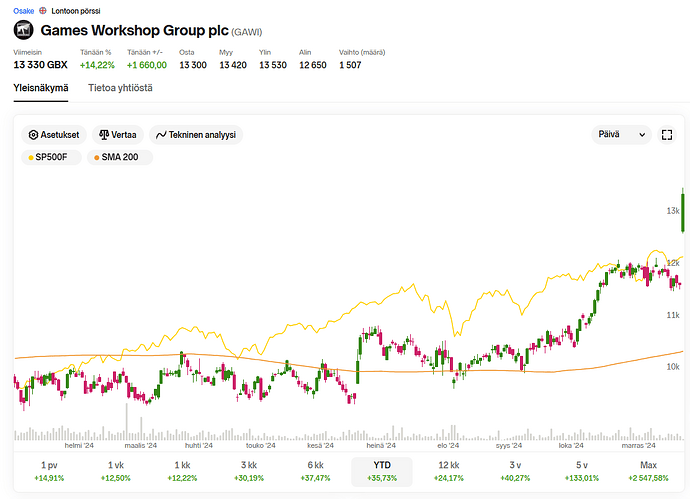Click the Games Workshop Group plc heading
Screen dimensions: 690x499
click(135, 30)
